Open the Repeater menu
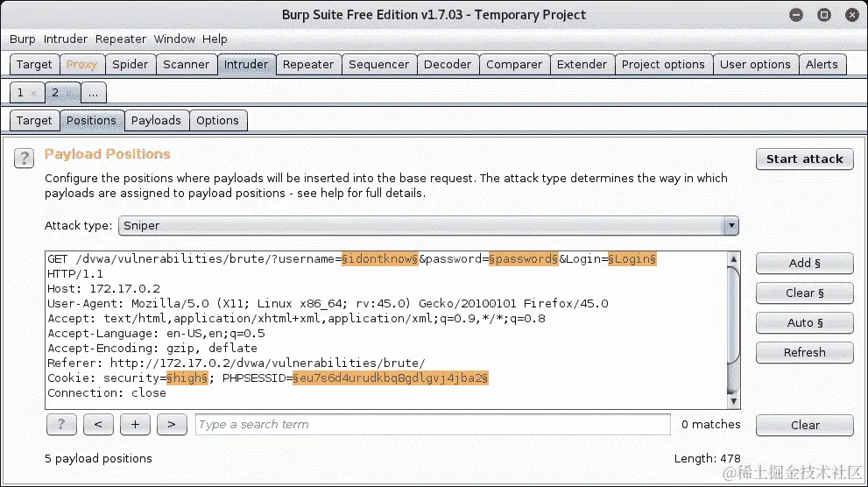The image size is (868, 487). click(121, 39)
